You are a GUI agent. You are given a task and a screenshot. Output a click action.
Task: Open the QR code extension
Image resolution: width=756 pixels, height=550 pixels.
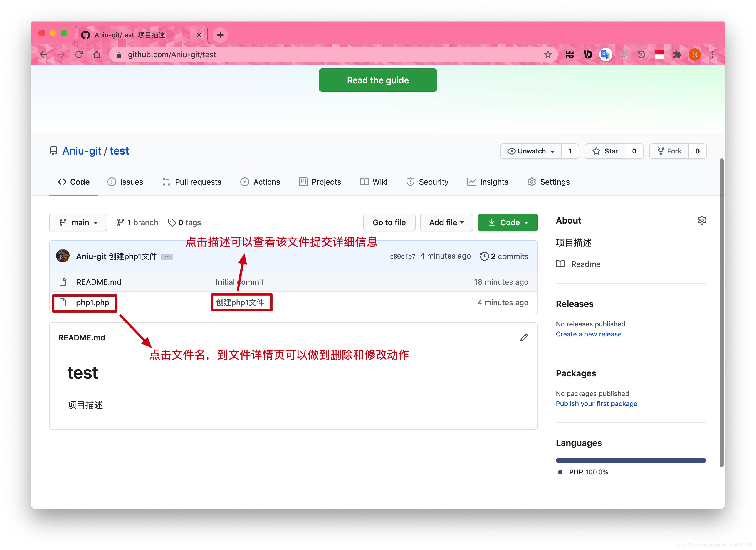[x=570, y=54]
